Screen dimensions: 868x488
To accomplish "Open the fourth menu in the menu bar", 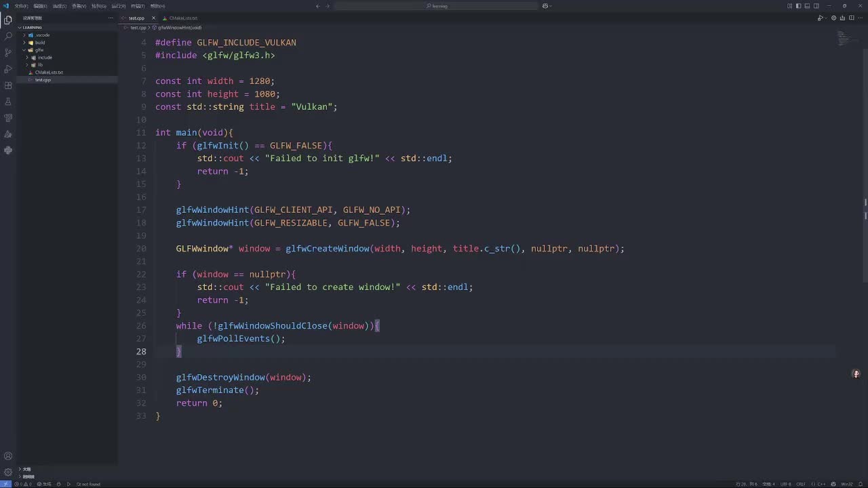I will tap(79, 6).
